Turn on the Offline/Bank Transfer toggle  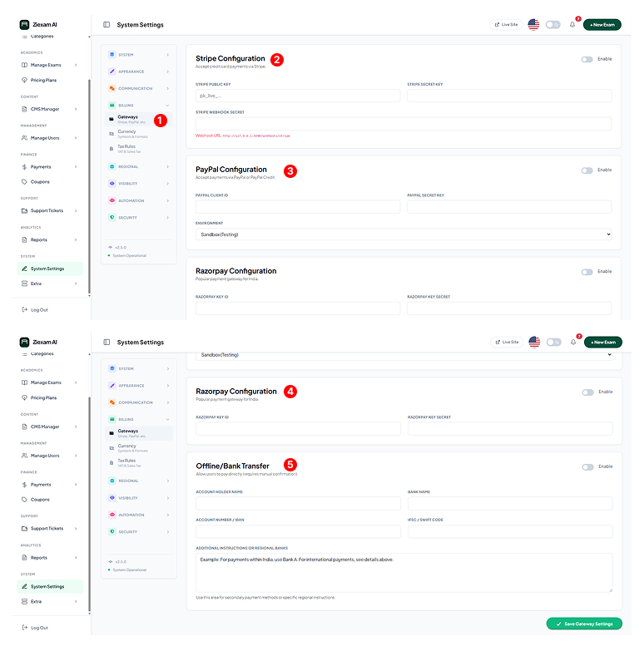click(x=587, y=467)
